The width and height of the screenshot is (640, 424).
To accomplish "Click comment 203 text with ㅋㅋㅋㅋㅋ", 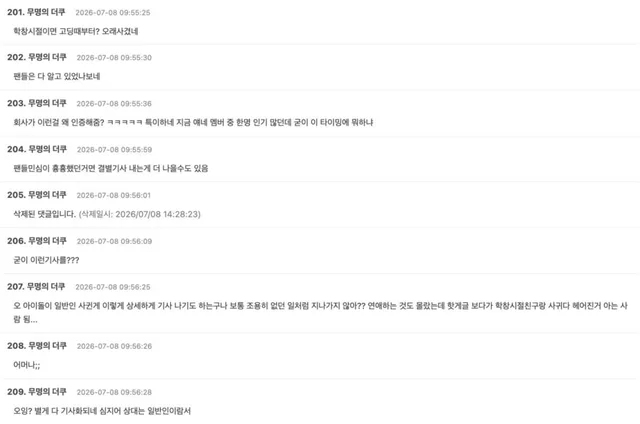I will (193, 122).
